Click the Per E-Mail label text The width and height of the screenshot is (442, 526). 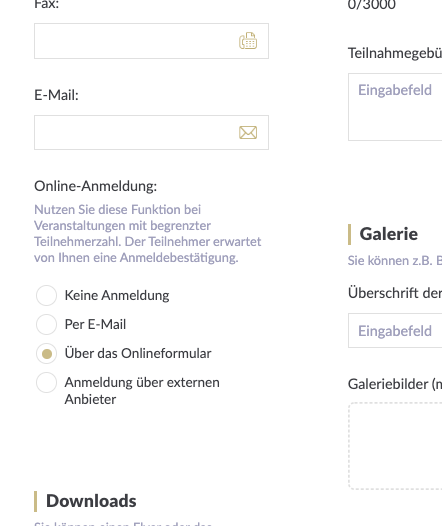click(95, 324)
